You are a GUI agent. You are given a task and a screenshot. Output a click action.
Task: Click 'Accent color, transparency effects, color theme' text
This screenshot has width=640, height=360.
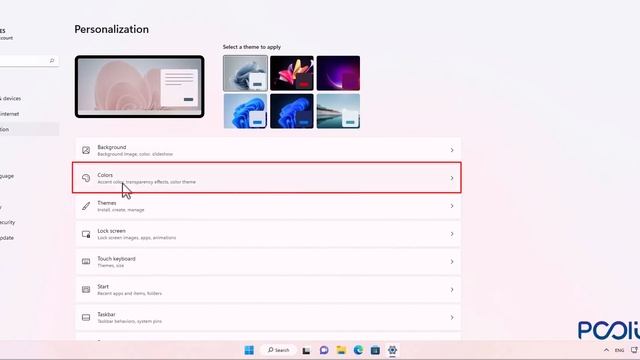[147, 182]
